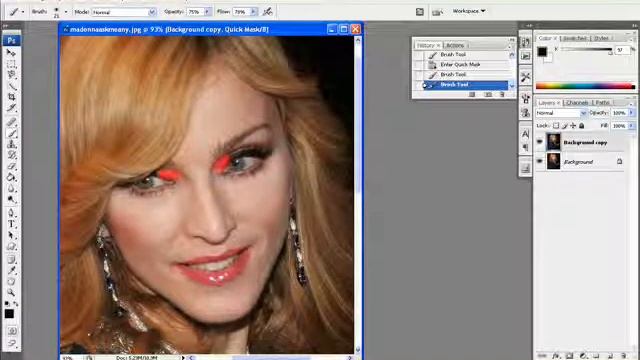
Task: Enable airbrush option in options bar
Action: tap(268, 12)
